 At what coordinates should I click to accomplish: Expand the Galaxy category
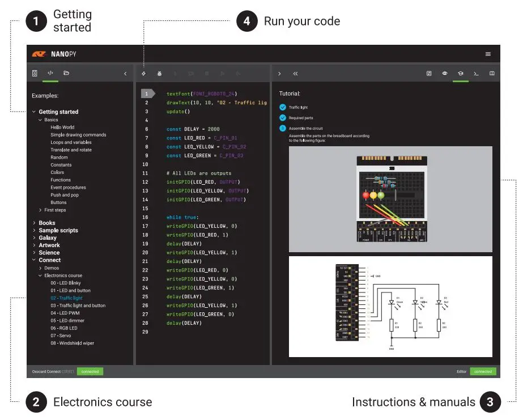tap(34, 238)
